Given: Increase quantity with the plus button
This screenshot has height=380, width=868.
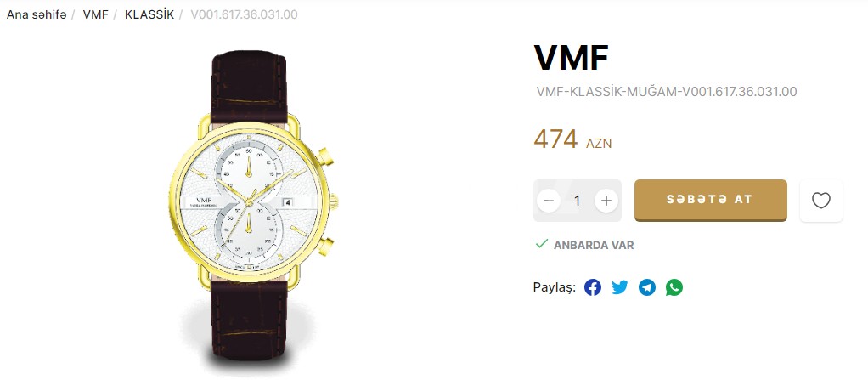Looking at the screenshot, I should [x=606, y=201].
